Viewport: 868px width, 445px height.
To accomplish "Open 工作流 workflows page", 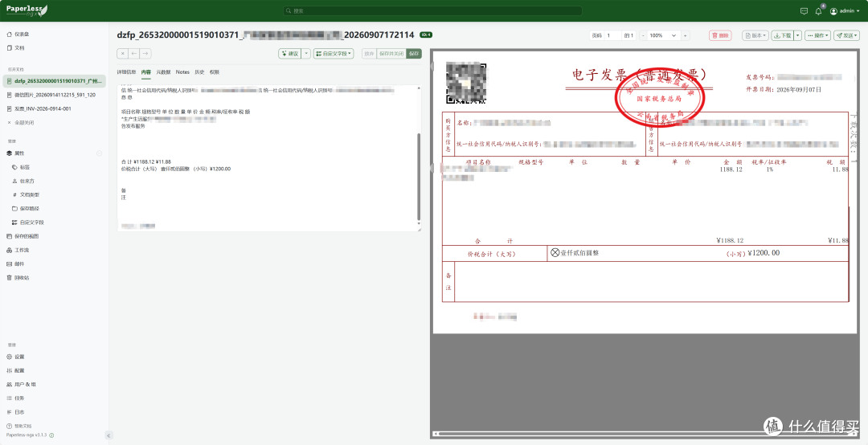I will (19, 250).
